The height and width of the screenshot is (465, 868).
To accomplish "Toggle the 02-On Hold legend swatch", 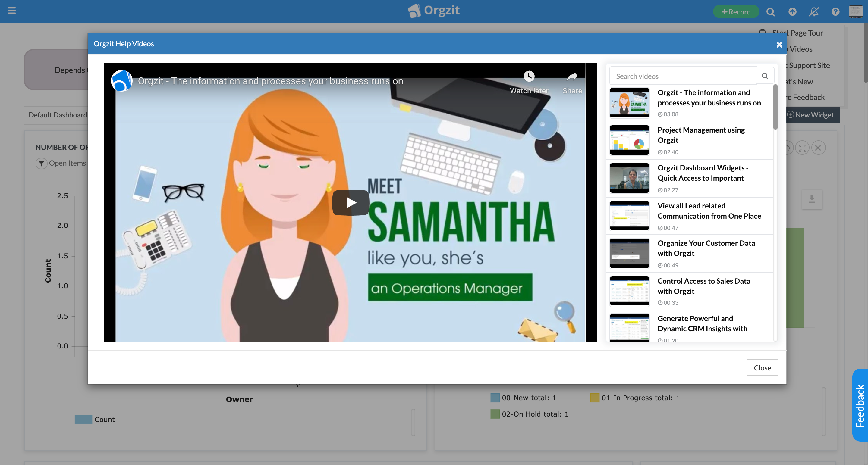I will [495, 414].
